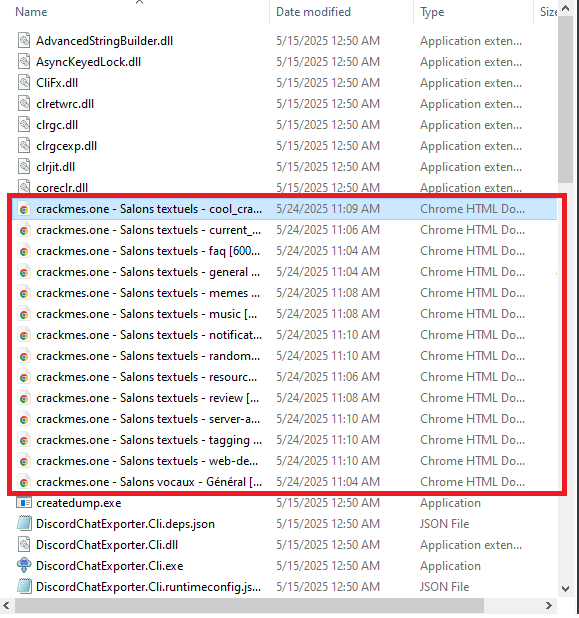
Task: Select the file named clrjit.dll
Action: (55, 167)
